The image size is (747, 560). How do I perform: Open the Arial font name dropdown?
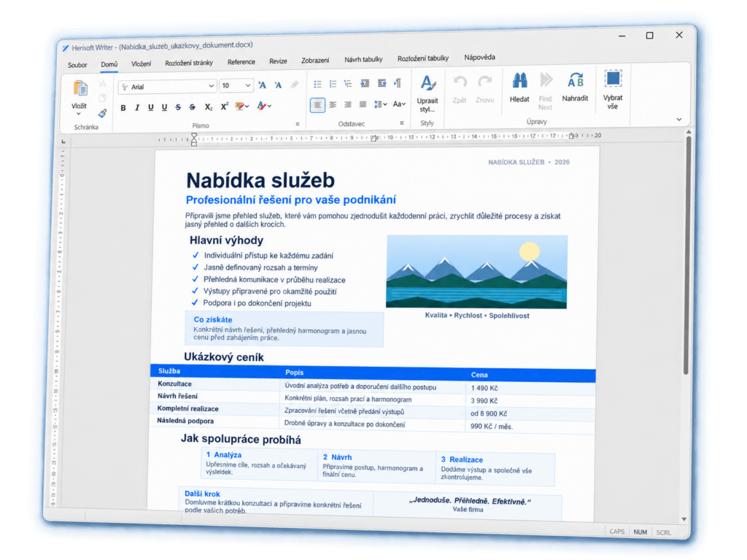coord(212,86)
